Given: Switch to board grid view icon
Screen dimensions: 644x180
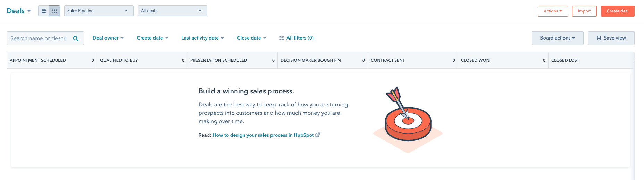Looking at the screenshot, I should [55, 11].
